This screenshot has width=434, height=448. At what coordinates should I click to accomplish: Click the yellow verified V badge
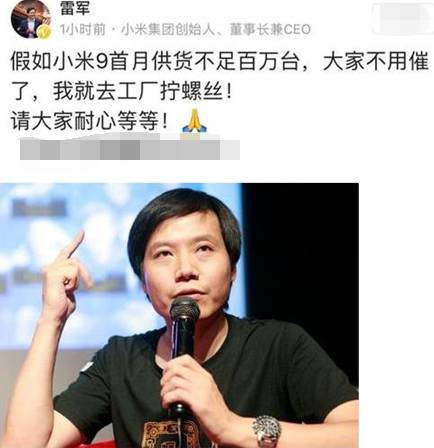tap(45, 33)
